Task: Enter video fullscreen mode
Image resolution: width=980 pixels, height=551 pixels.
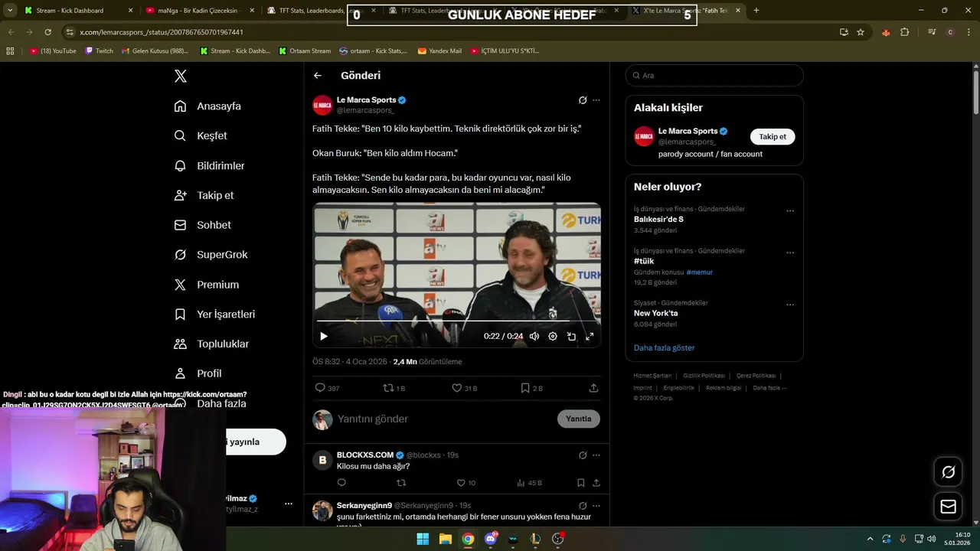Action: [x=590, y=336]
